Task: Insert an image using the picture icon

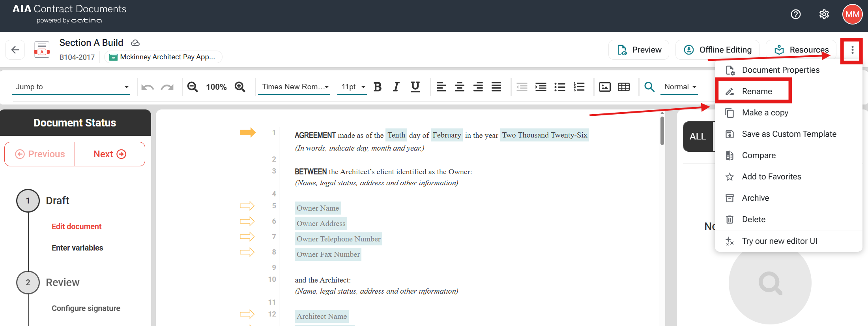Action: (604, 87)
